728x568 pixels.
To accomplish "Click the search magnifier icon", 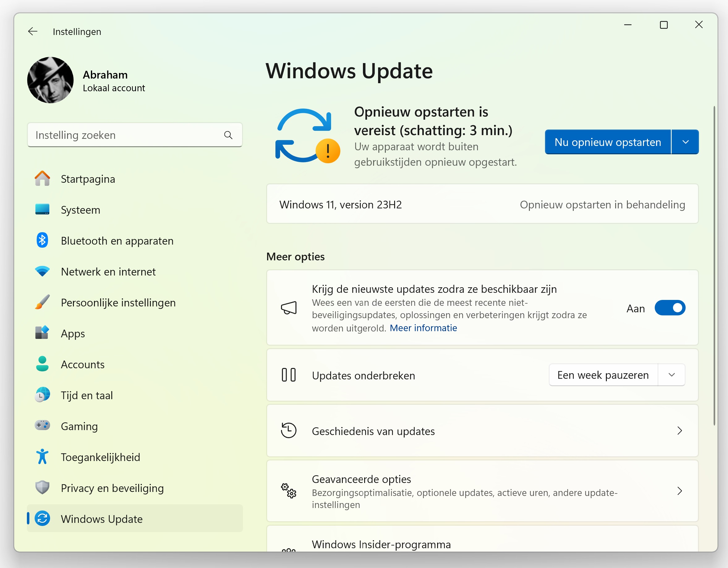I will (x=228, y=135).
